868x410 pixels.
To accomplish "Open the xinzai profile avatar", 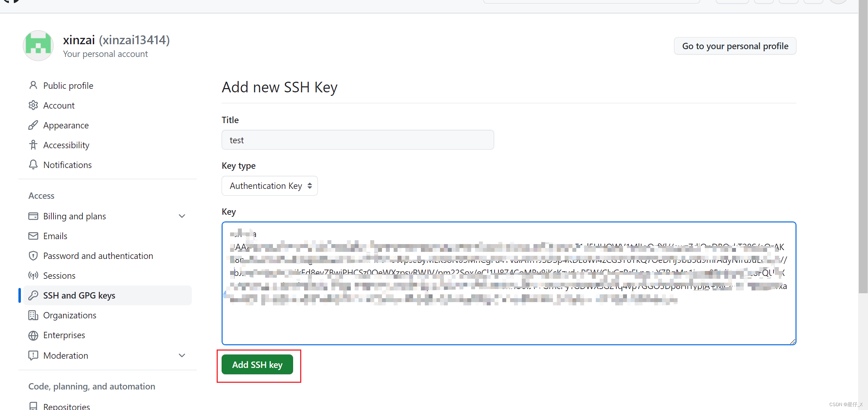I will [38, 46].
